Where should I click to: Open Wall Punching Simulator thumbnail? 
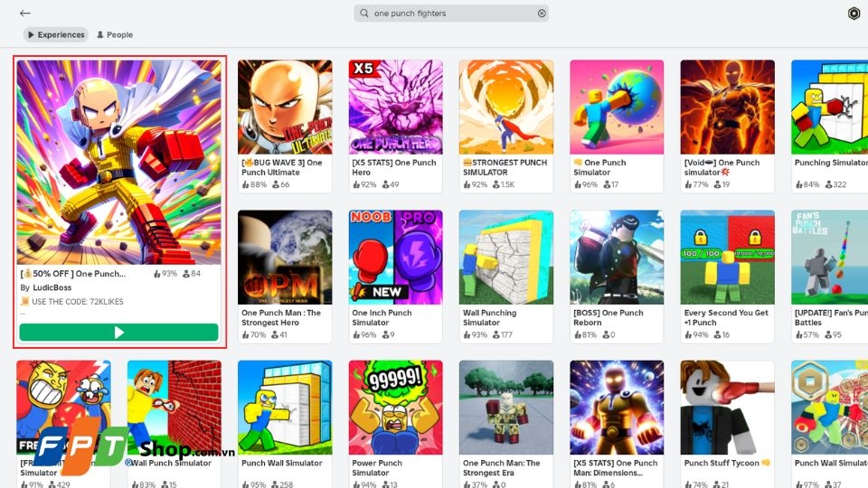506,258
